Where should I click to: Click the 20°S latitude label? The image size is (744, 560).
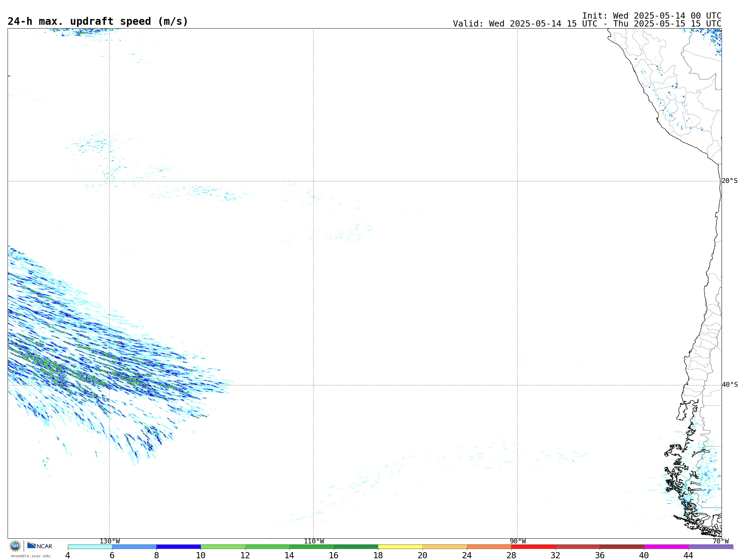[x=730, y=181]
